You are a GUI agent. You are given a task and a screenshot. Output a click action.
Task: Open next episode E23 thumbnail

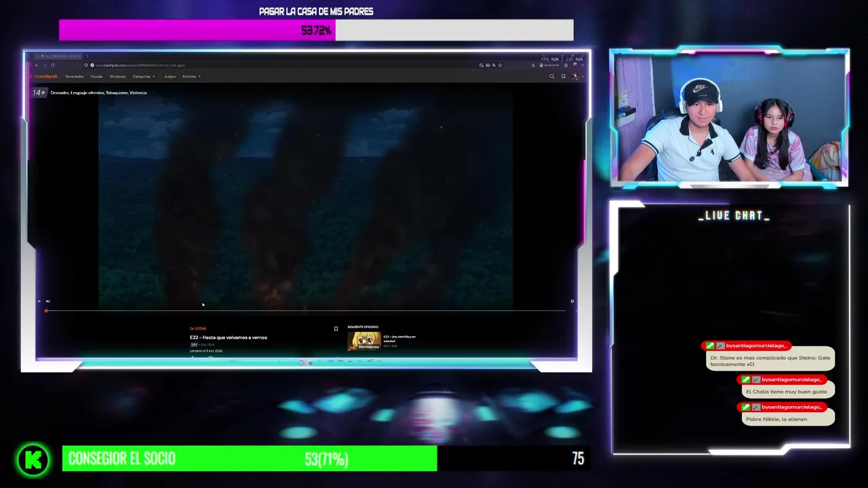(364, 340)
